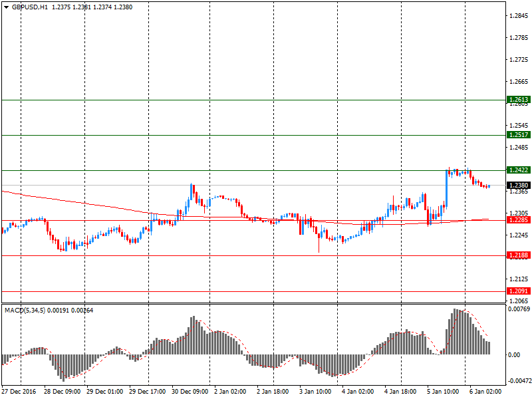This screenshot has width=532, height=399.
Task: Click the 1.2245 price scale value
Action: (x=519, y=235)
